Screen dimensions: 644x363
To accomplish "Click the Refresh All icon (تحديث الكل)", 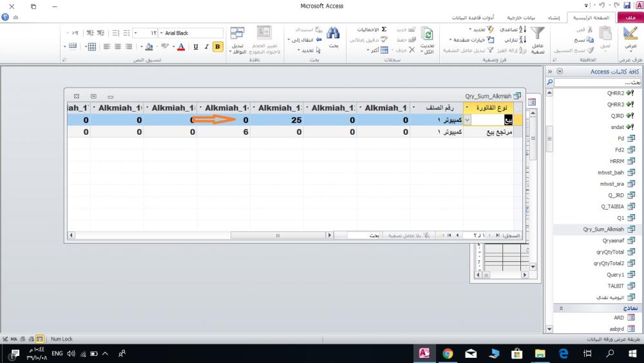I will coord(427,34).
